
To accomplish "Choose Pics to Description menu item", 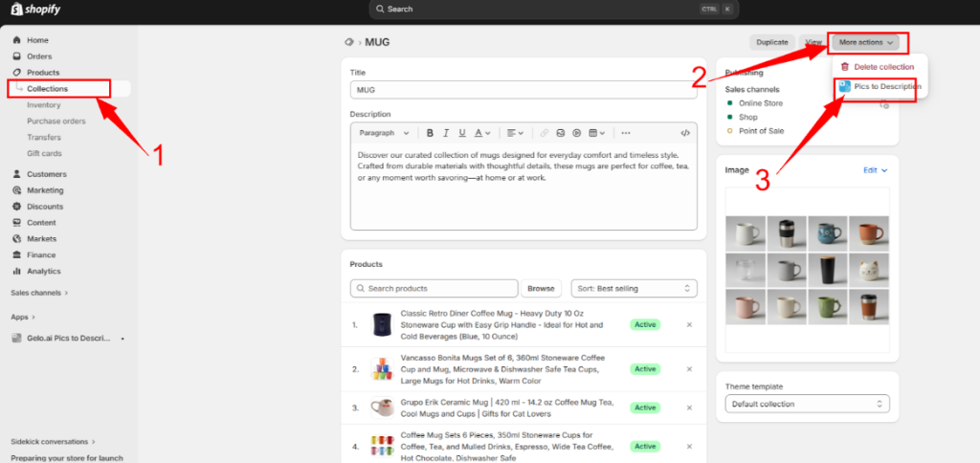I will (x=880, y=86).
